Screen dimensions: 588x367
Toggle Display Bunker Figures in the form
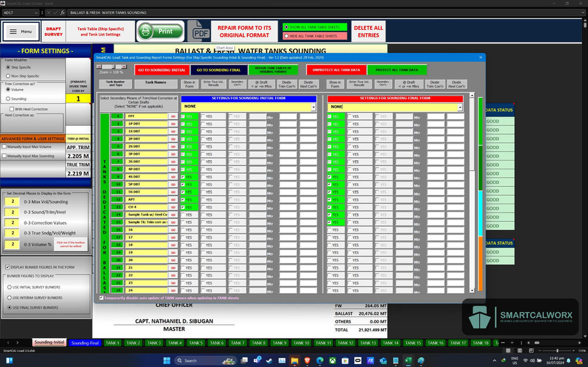7,267
